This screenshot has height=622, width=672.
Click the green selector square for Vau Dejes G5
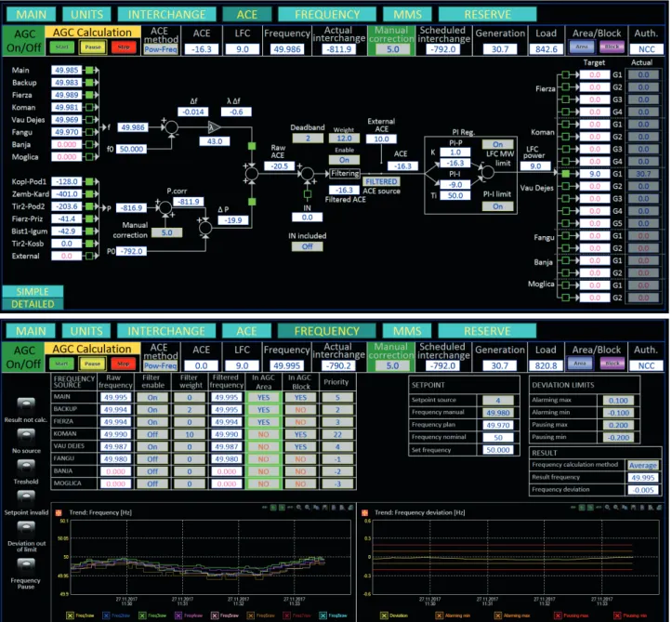click(x=566, y=223)
